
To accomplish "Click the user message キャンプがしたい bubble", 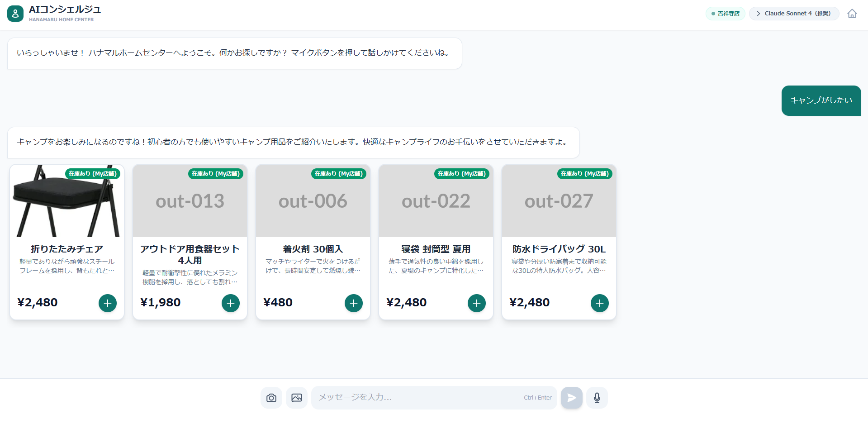I will click(821, 100).
